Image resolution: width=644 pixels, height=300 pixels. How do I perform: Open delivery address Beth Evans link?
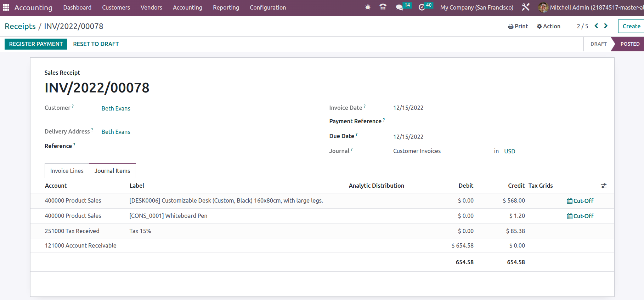(116, 132)
